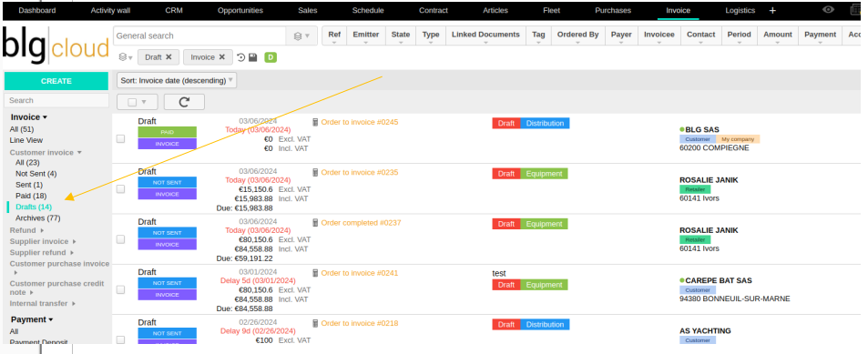Check the BLG SAS invoice row checkbox

120,139
